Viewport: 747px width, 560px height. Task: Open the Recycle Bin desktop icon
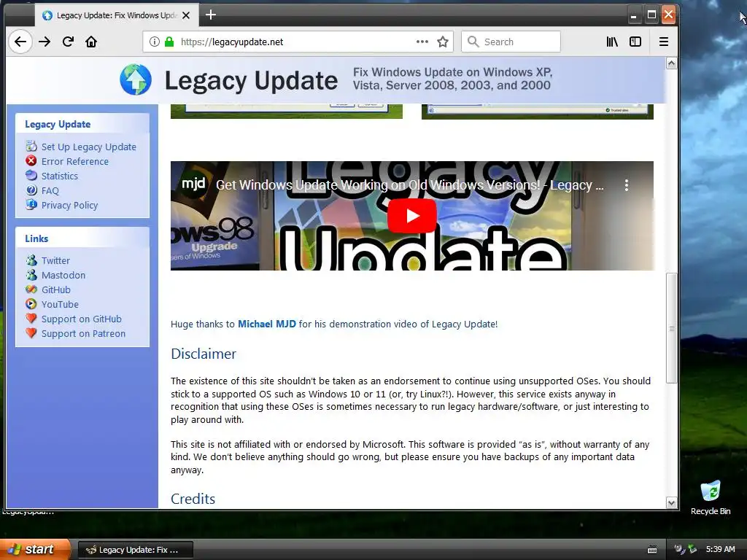coord(711,498)
